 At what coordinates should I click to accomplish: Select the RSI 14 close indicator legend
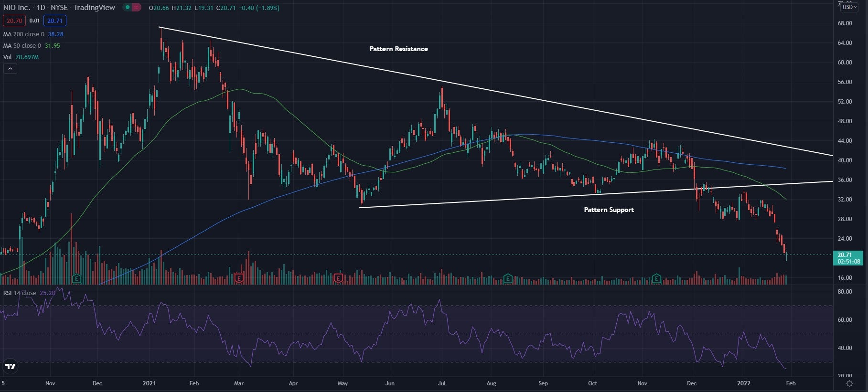(29, 293)
